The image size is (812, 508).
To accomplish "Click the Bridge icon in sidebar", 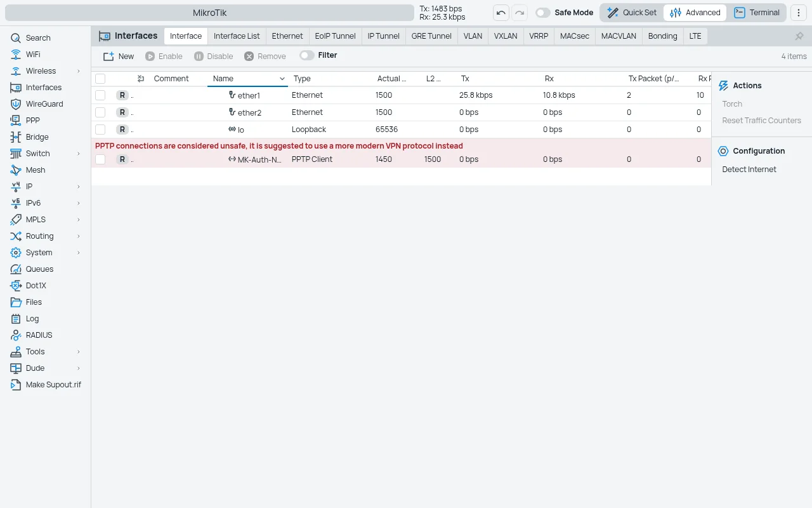I will pos(16,137).
